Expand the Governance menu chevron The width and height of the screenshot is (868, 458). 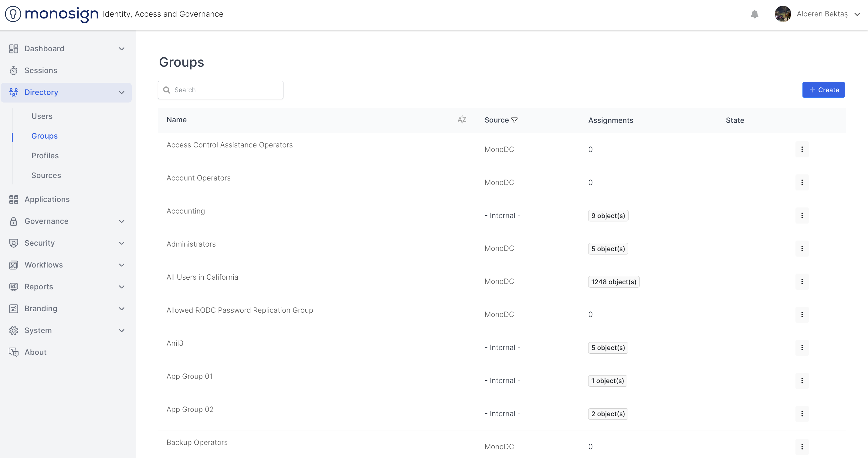[x=122, y=221]
